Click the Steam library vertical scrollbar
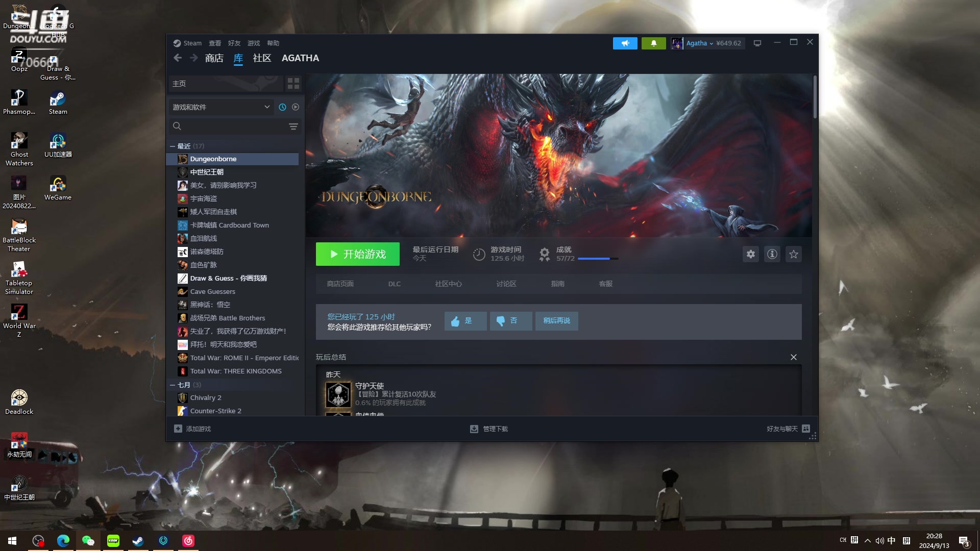The height and width of the screenshot is (551, 980). pos(815,97)
